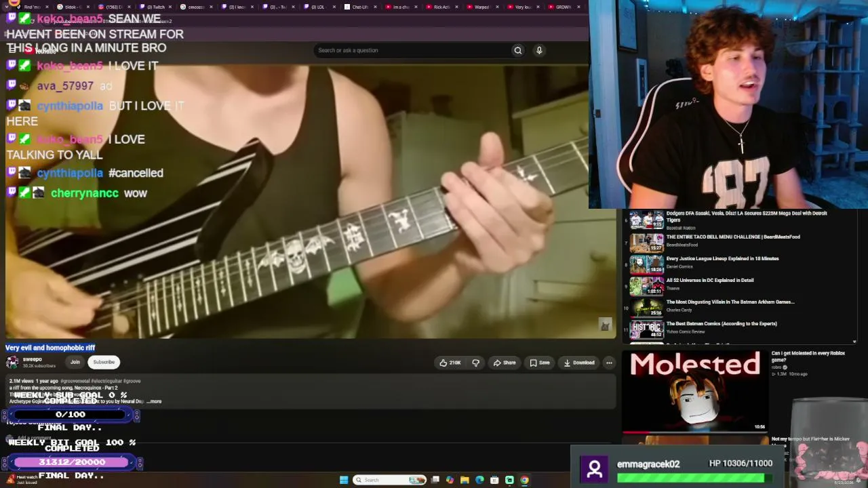
Task: Open the YouTube logo home link
Action: (x=41, y=51)
